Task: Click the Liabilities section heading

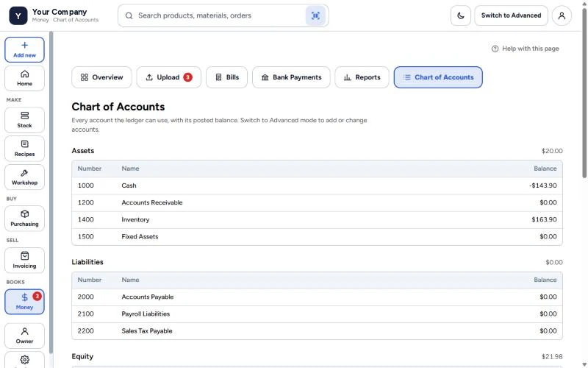Action: pos(87,262)
